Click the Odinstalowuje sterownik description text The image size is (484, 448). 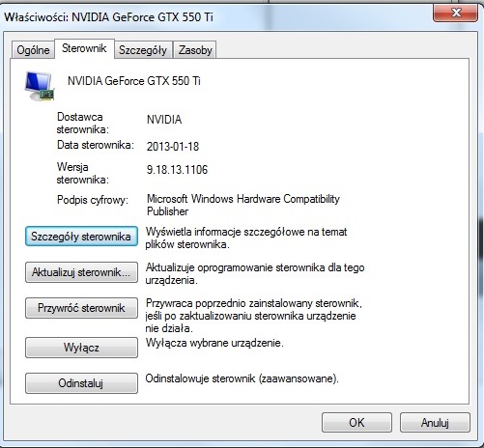pos(242,378)
